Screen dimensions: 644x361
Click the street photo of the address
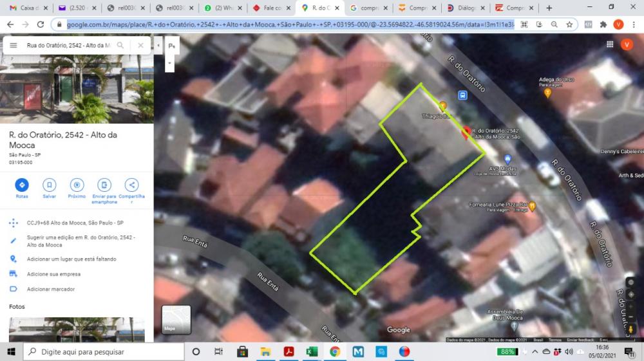(x=77, y=89)
